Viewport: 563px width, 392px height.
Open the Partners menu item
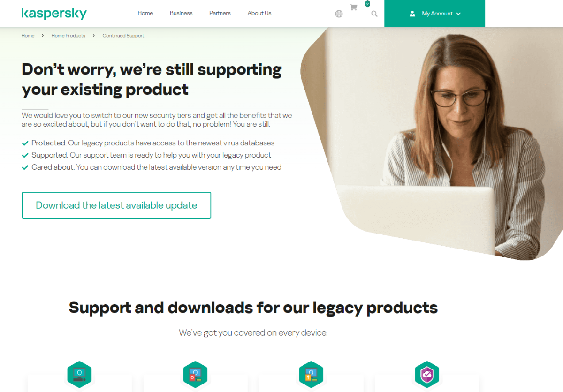220,13
